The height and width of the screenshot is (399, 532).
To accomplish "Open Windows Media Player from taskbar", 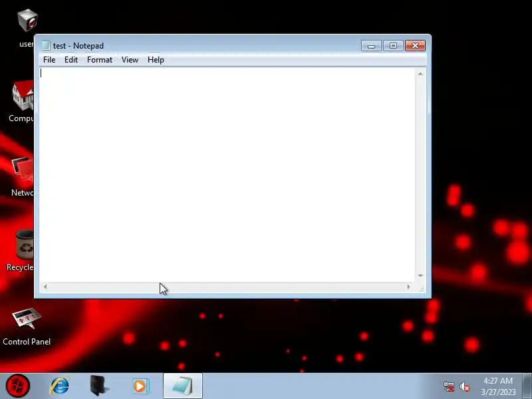I will pos(140,386).
